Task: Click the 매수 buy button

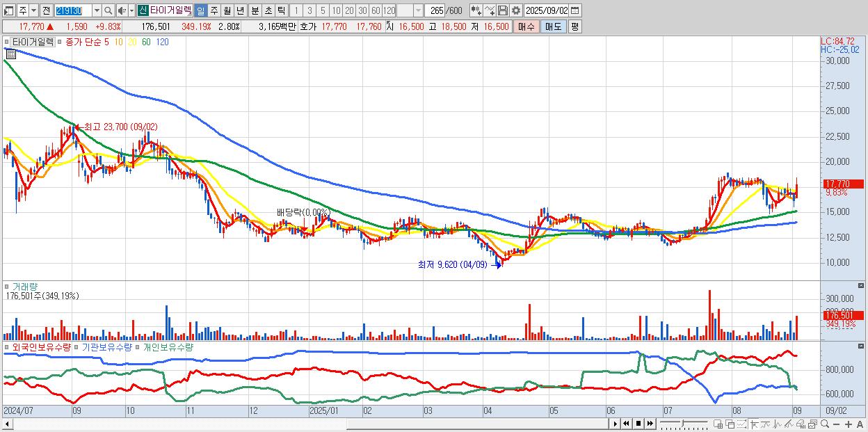Action: click(527, 26)
